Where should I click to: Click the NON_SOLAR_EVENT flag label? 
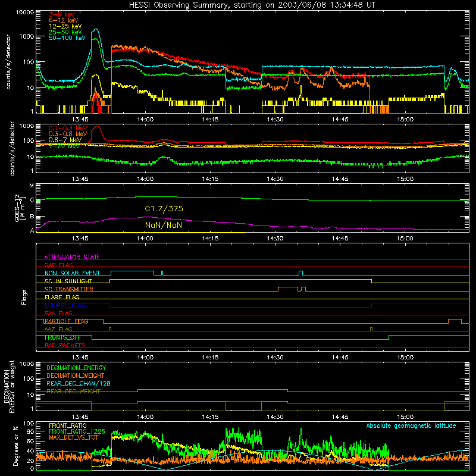(x=72, y=273)
